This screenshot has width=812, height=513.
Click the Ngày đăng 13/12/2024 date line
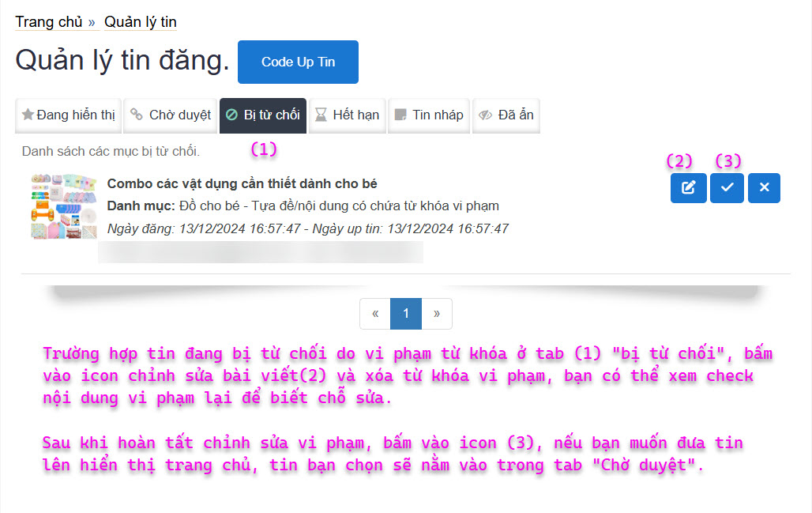[x=307, y=228]
